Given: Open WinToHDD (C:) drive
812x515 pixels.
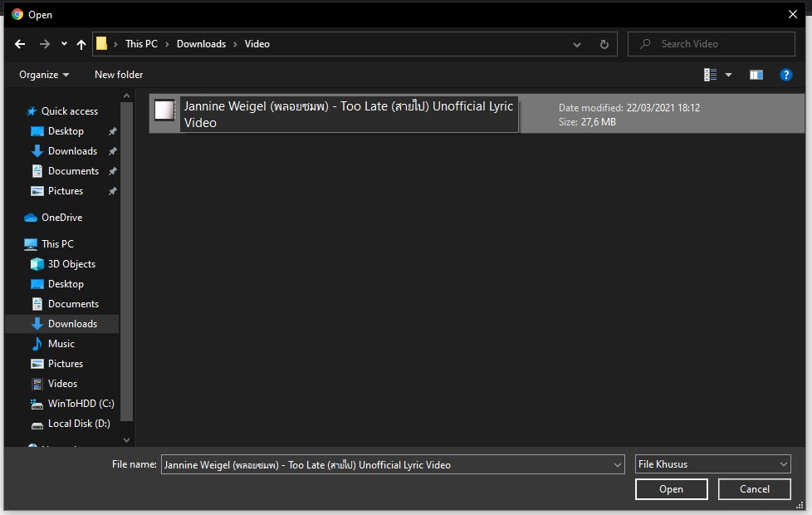Looking at the screenshot, I should click(x=72, y=404).
